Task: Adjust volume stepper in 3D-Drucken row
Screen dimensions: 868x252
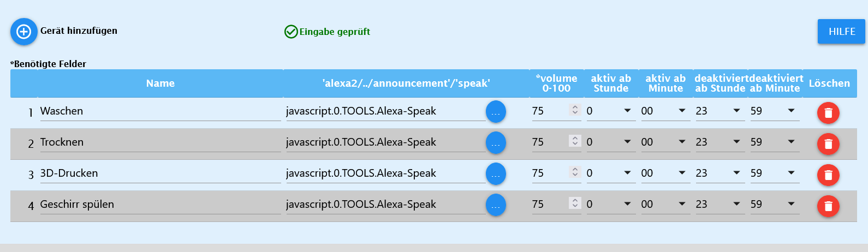Action: (x=575, y=172)
